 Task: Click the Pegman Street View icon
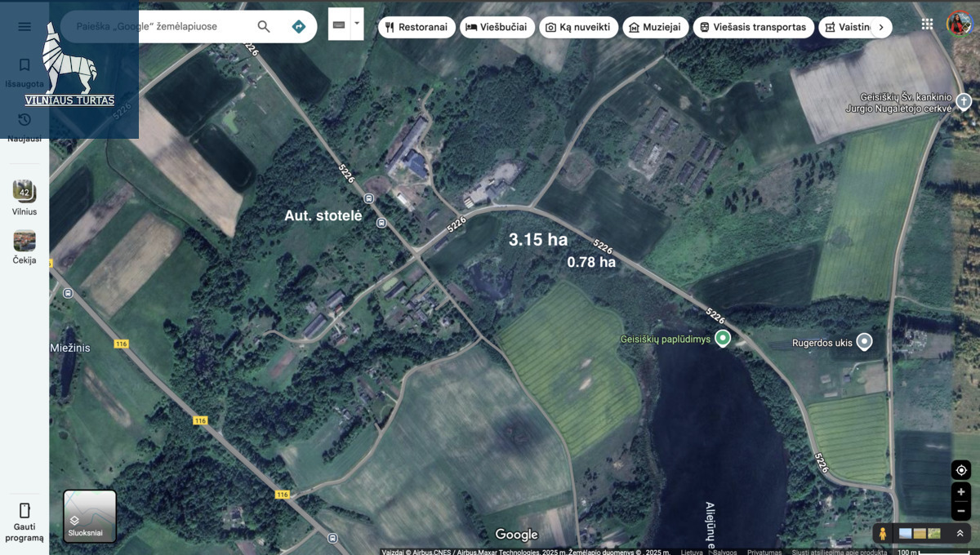[882, 534]
